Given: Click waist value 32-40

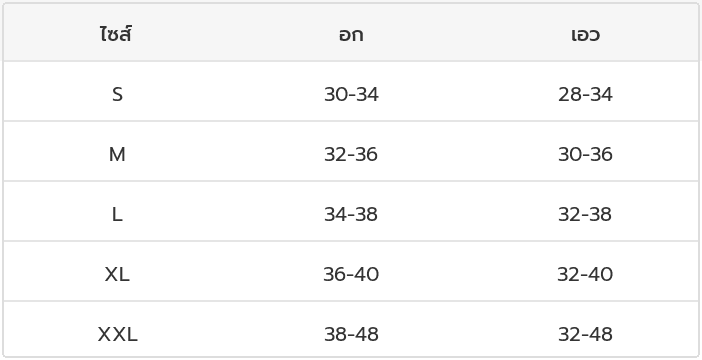Looking at the screenshot, I should click(x=585, y=274).
